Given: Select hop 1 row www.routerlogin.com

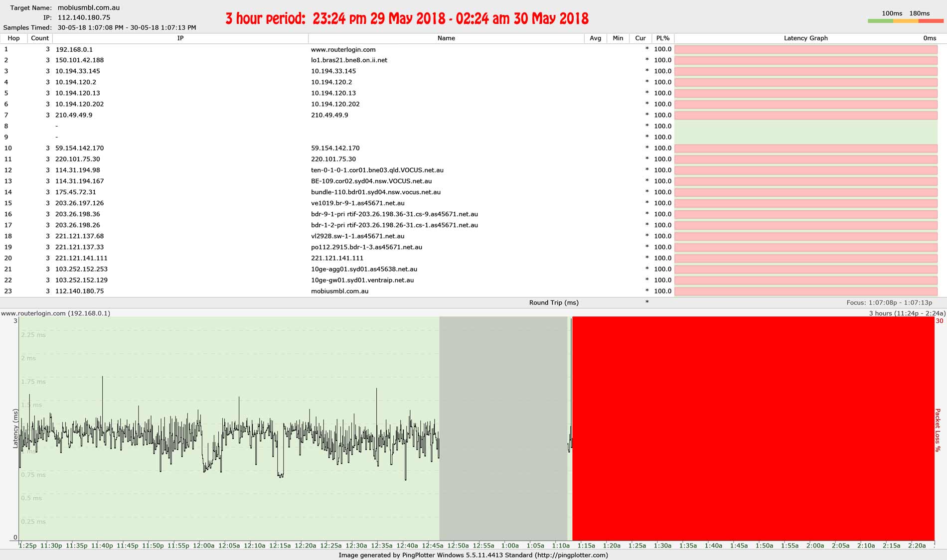Looking at the screenshot, I should (343, 49).
